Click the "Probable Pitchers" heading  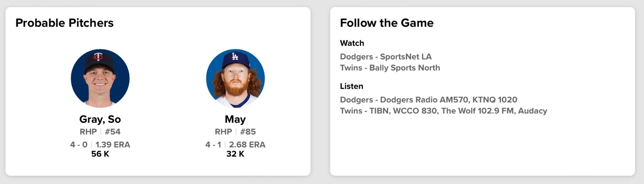(x=64, y=23)
